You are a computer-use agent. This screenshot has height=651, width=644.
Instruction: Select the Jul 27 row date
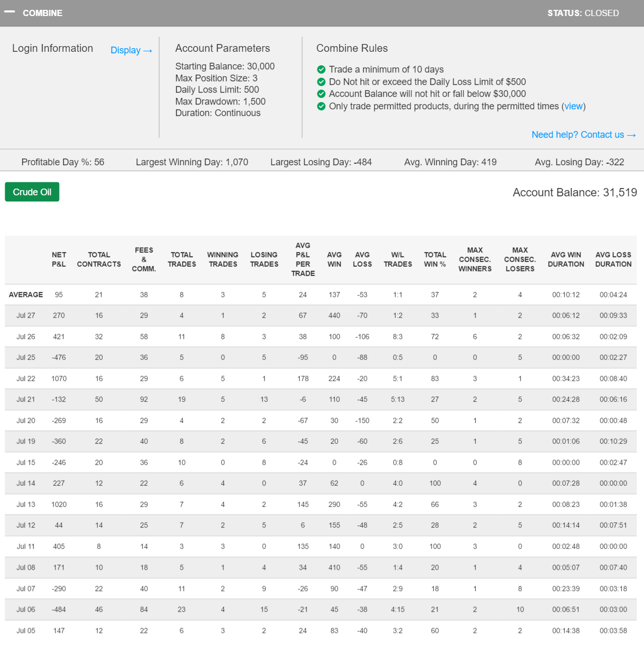click(x=26, y=315)
